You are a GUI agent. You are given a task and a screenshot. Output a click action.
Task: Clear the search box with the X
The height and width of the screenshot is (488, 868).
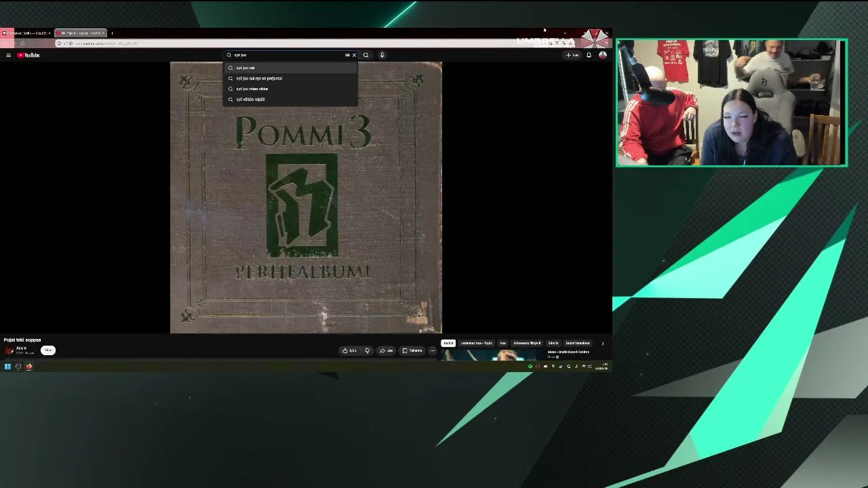(x=354, y=55)
